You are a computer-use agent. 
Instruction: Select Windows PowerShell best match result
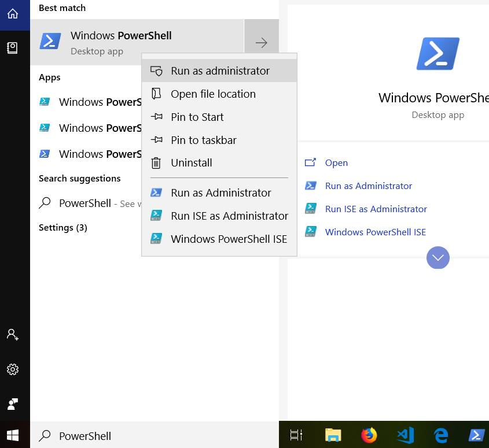[137, 42]
